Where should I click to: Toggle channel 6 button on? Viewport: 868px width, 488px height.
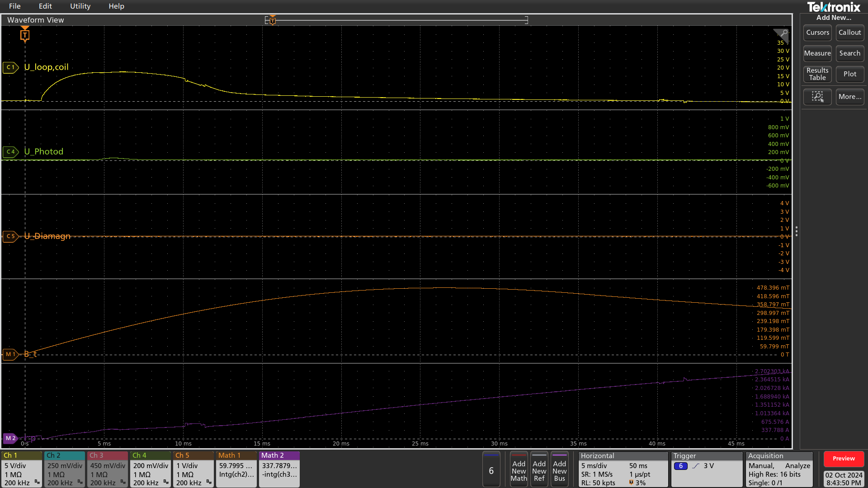[x=491, y=470]
